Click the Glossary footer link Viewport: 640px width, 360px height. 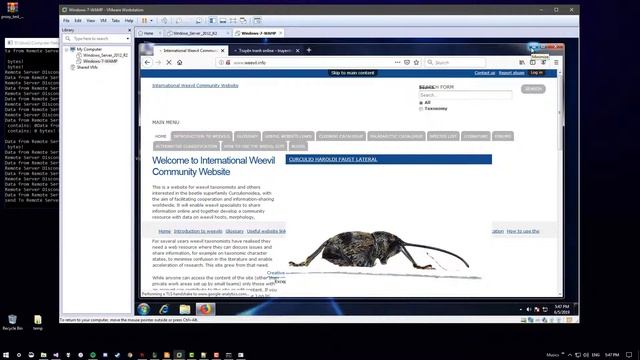[x=234, y=231]
